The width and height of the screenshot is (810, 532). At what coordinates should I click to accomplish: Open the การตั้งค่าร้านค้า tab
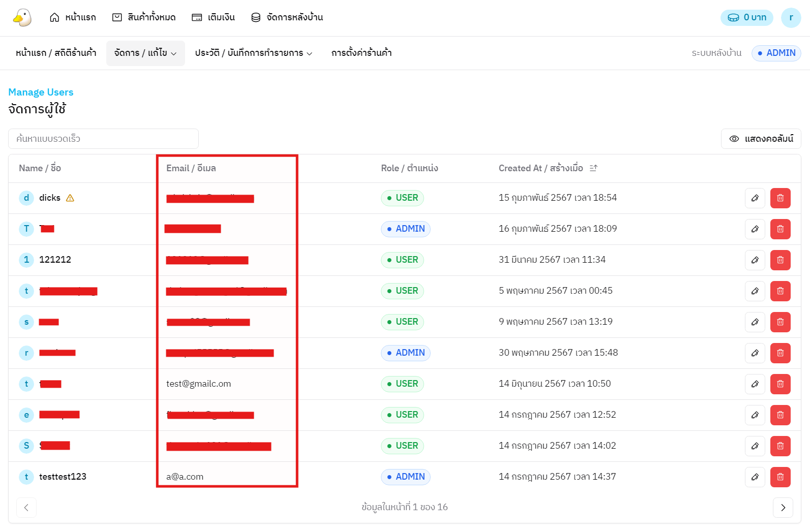tap(361, 53)
